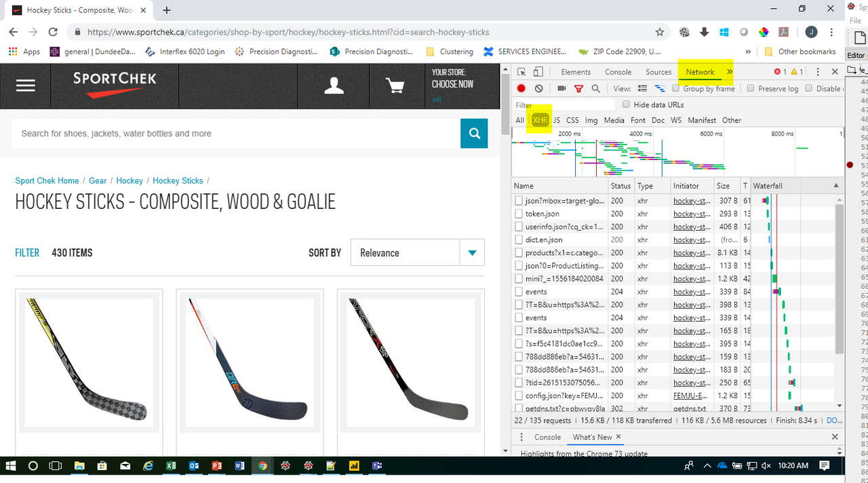Click the capture screenshots camera icon
This screenshot has width=868, height=483.
(561, 88)
